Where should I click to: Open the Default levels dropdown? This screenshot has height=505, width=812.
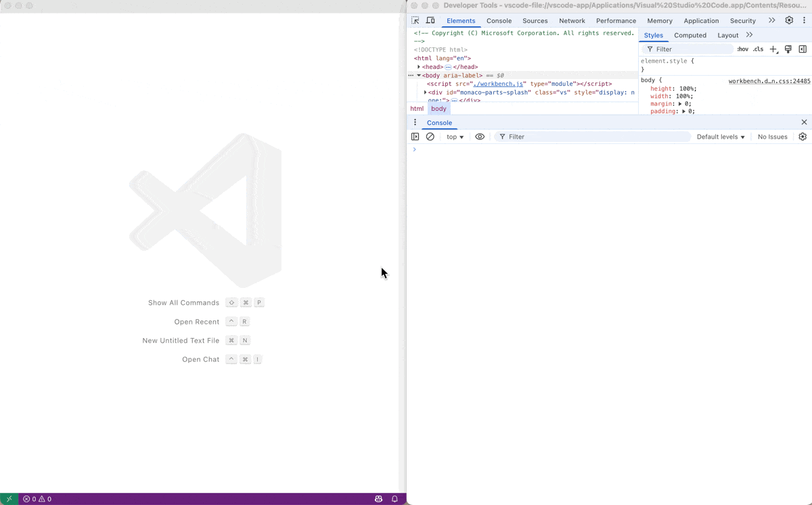[721, 137]
